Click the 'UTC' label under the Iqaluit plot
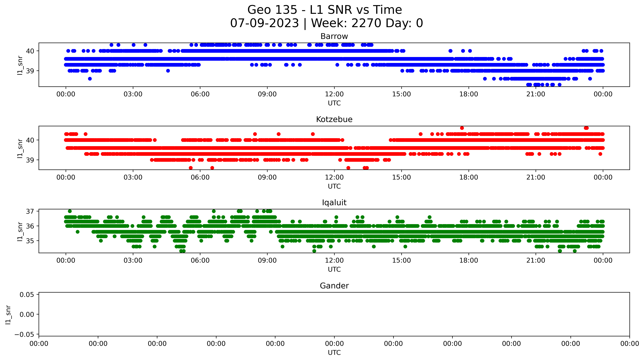 click(x=334, y=270)
